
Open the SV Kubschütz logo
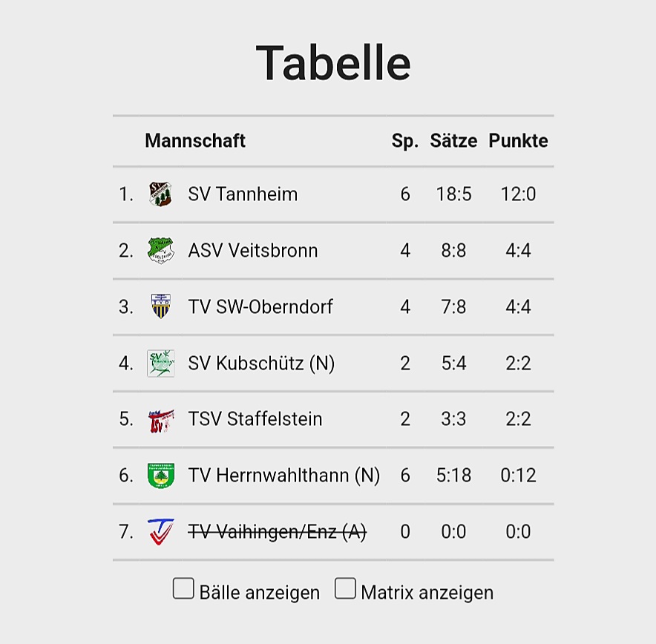point(160,363)
